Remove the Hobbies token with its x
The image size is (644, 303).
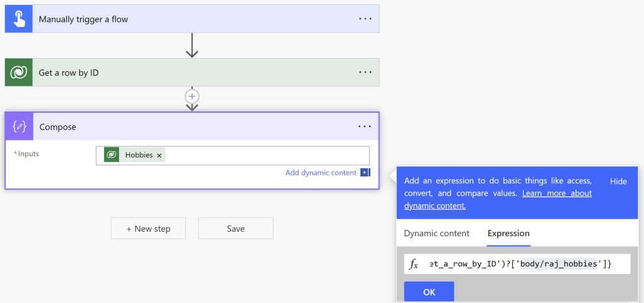(159, 156)
